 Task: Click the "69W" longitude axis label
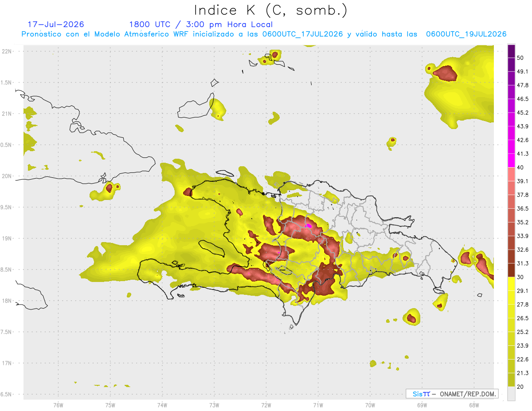[422, 405]
